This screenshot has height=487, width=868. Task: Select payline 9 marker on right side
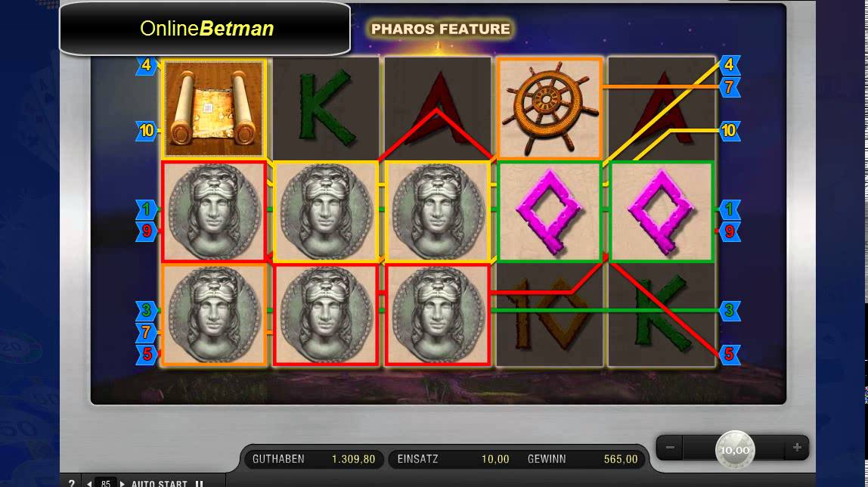(729, 231)
